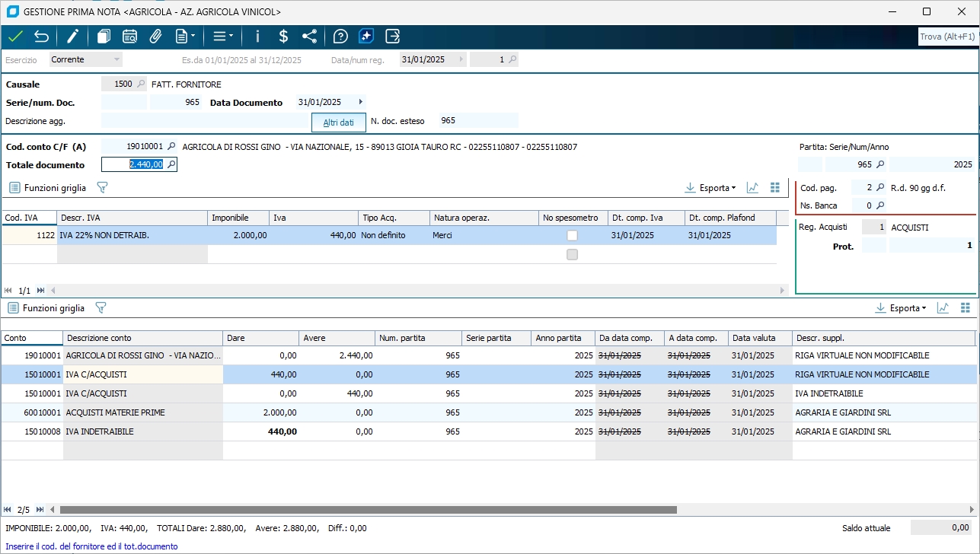Expand the Esercizio Corrente dropdown
The height and width of the screenshot is (554, 980).
[x=117, y=59]
